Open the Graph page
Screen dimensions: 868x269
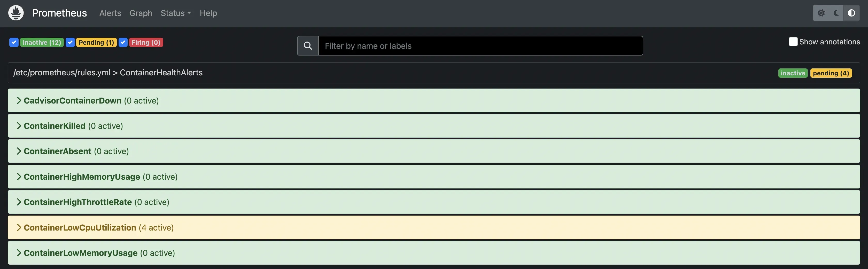coord(141,13)
